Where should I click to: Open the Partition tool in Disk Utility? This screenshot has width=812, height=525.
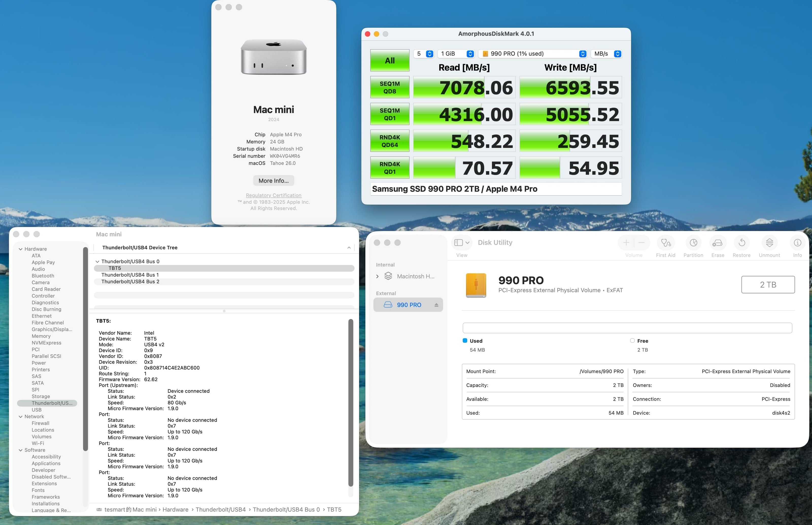(x=693, y=243)
